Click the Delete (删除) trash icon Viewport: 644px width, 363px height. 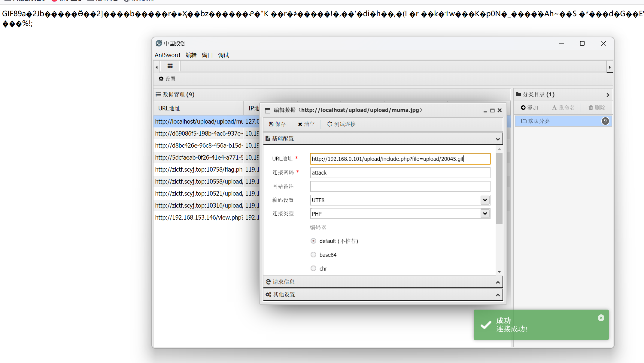591,108
